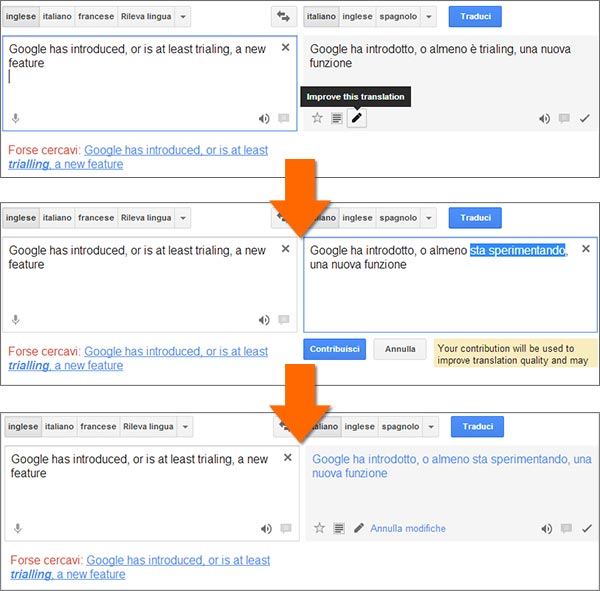
Task: Listen to Italian translation speaker, top panel
Action: pos(544,119)
